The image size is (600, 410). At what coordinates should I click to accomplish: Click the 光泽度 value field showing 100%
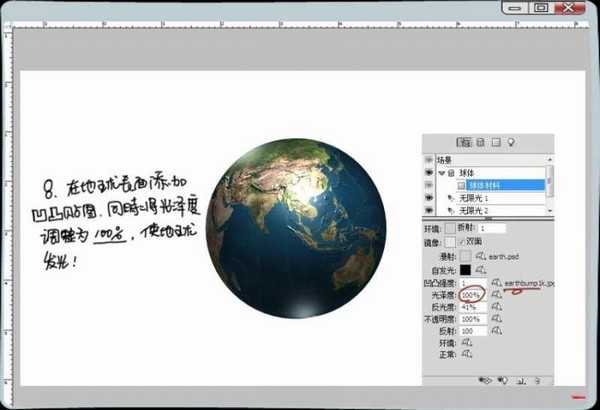[471, 295]
